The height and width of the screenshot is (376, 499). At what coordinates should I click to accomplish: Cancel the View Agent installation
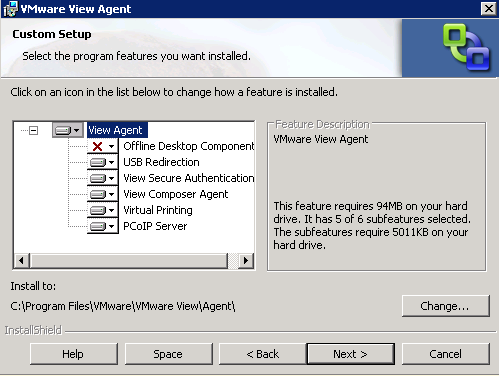446,354
